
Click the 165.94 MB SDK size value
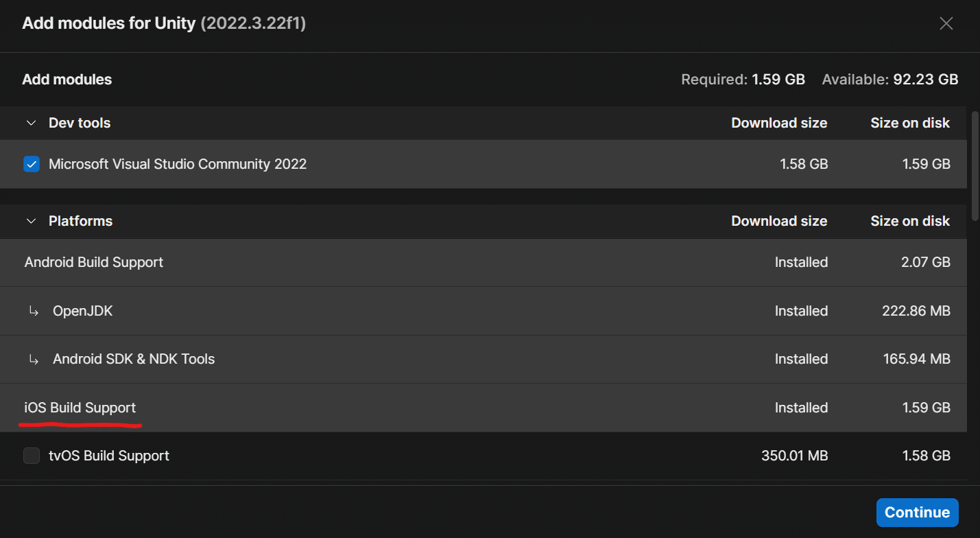point(916,359)
